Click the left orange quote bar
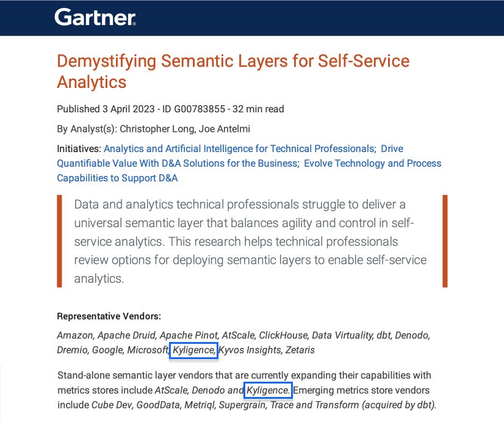Image resolution: width=504 pixels, height=422 pixels. coord(59,241)
